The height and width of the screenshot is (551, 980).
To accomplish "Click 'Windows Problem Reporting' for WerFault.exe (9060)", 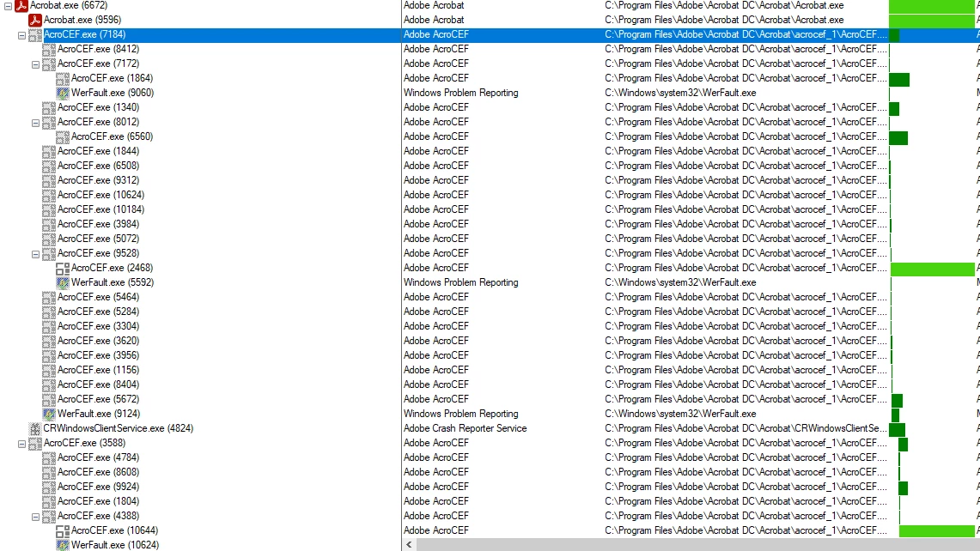I will [x=460, y=93].
